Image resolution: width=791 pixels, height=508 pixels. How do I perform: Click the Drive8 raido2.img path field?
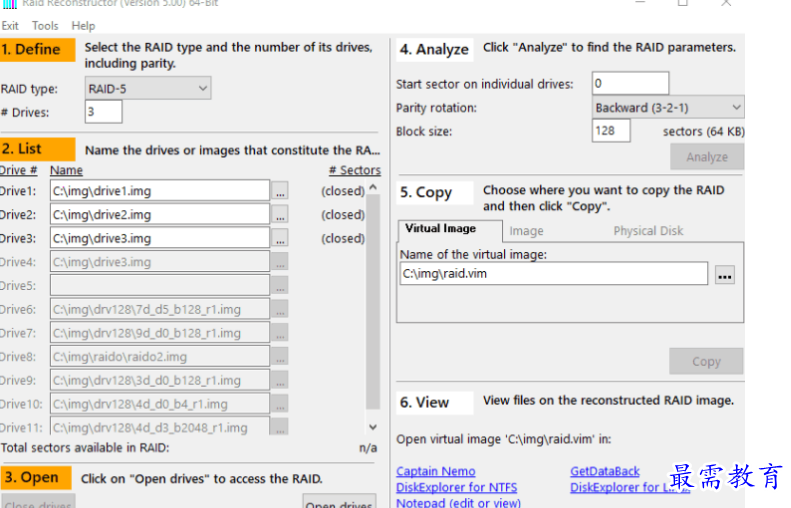click(160, 357)
